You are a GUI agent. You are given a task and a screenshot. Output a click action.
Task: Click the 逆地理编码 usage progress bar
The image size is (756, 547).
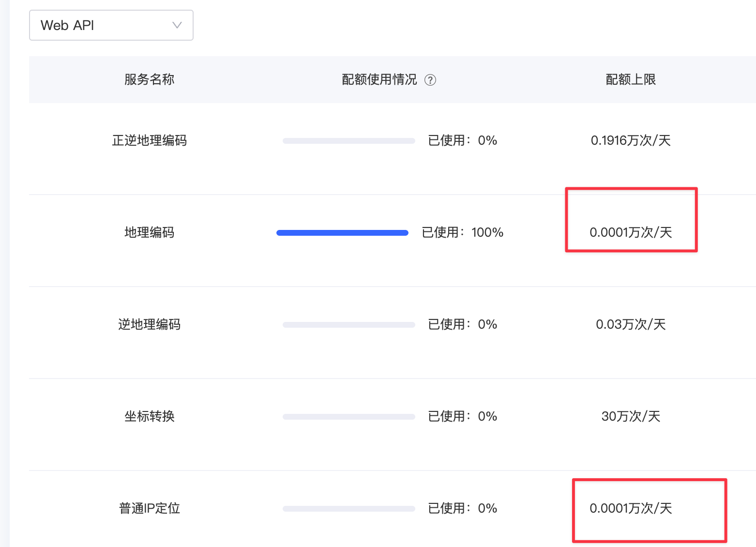click(349, 325)
